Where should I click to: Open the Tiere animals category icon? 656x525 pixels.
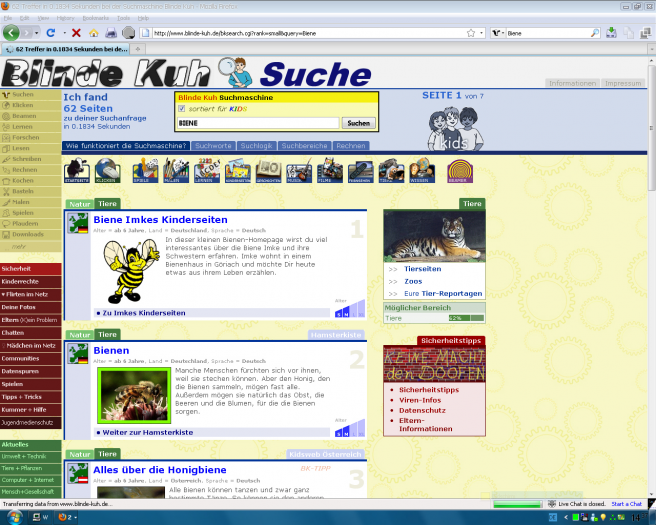(x=392, y=170)
